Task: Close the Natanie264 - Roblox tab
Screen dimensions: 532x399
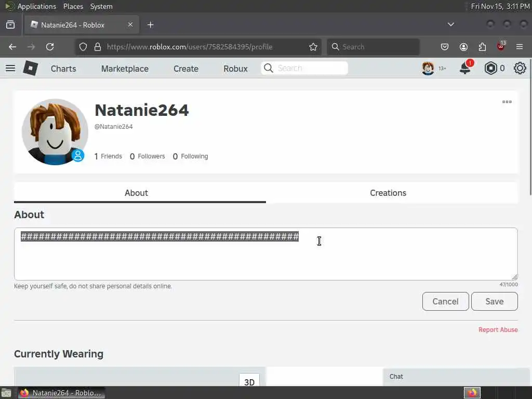Action: pos(130,24)
